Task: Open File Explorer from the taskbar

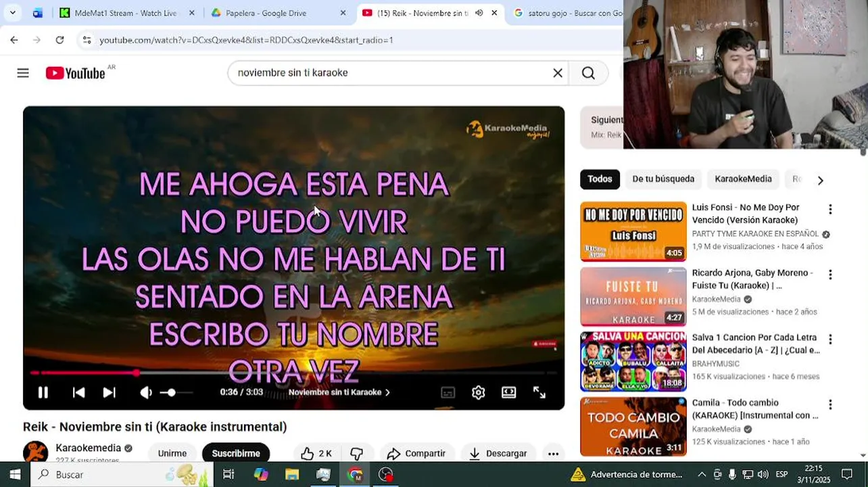Action: point(292,474)
